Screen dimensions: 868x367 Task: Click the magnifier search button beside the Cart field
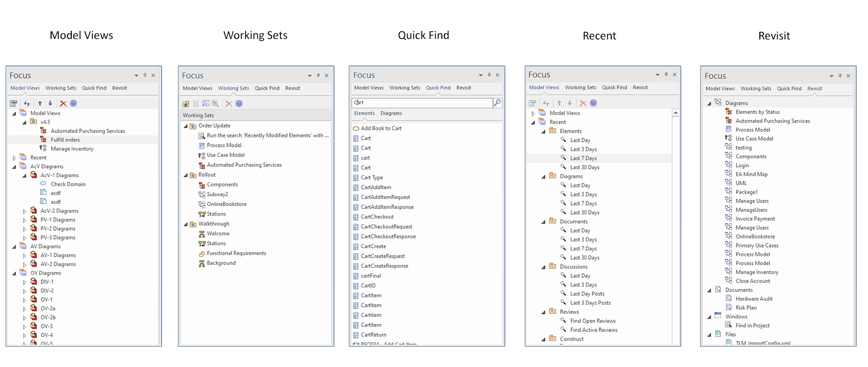pos(497,103)
